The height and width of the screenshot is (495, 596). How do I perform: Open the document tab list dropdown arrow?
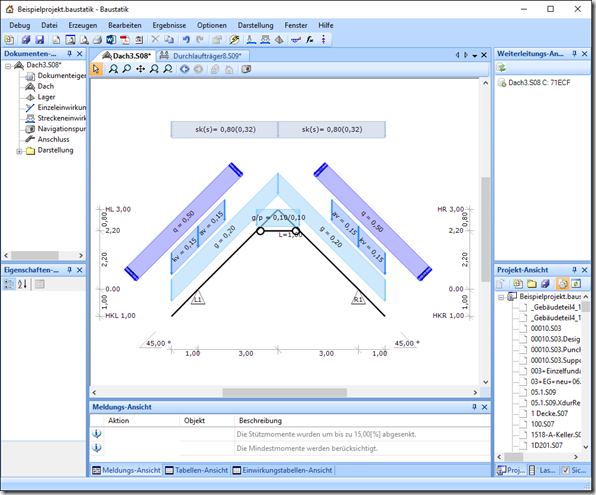point(475,56)
